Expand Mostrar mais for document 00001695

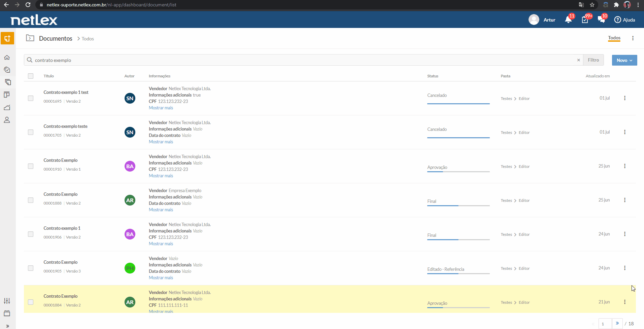pyautogui.click(x=161, y=108)
